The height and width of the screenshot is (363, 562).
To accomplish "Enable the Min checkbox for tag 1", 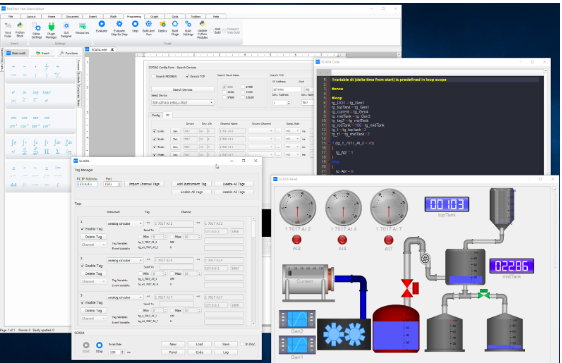I will (140, 237).
